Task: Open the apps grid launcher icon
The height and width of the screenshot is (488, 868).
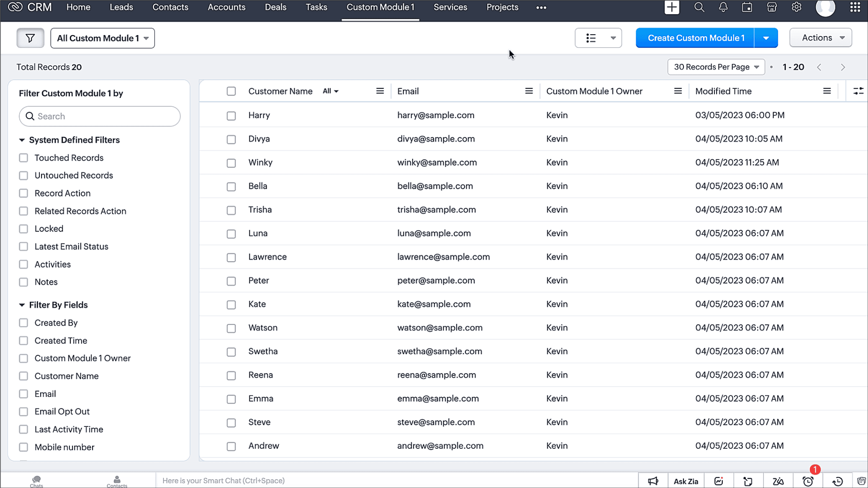Action: coord(855,7)
